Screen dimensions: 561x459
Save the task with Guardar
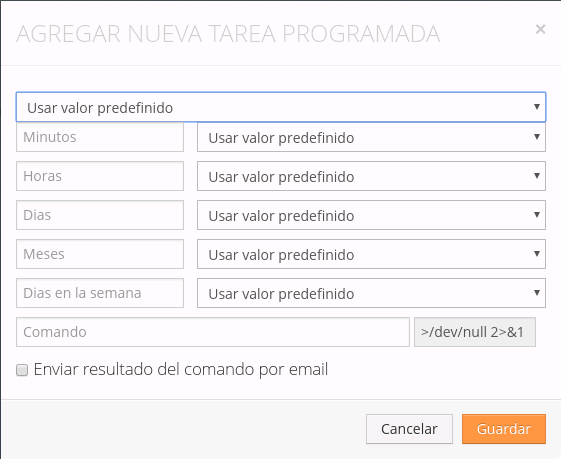tap(504, 429)
